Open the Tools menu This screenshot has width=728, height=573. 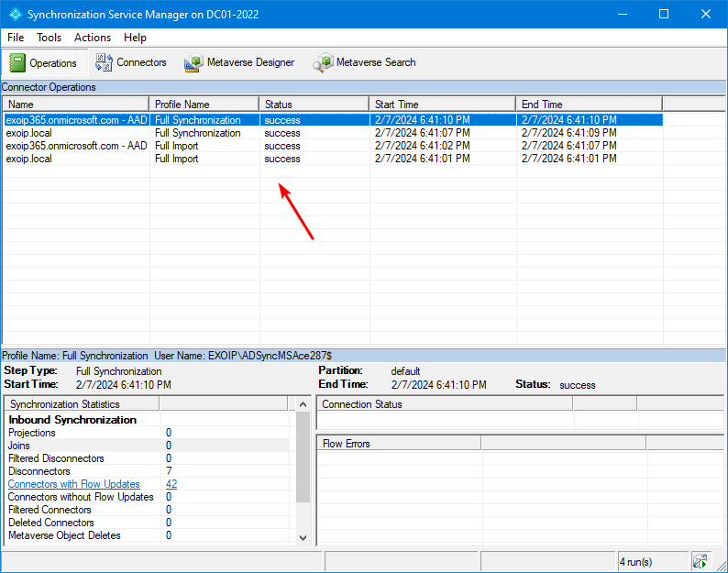pyautogui.click(x=50, y=38)
